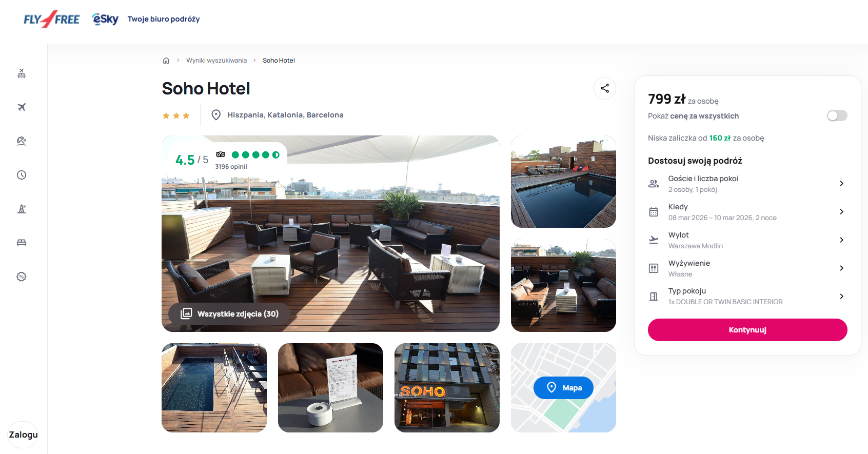Image resolution: width=868 pixels, height=454 pixels.
Task: Expand 'Wyżywienie' meal plan option
Action: click(747, 268)
